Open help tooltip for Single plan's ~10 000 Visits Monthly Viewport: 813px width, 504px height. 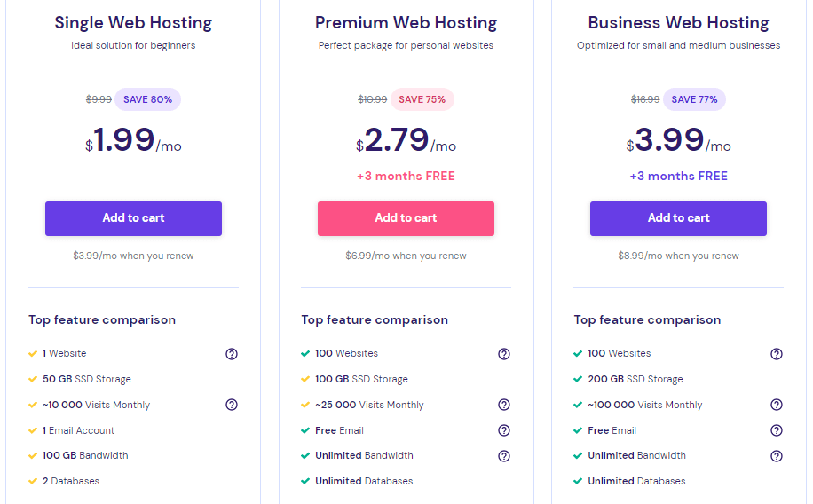click(x=232, y=405)
